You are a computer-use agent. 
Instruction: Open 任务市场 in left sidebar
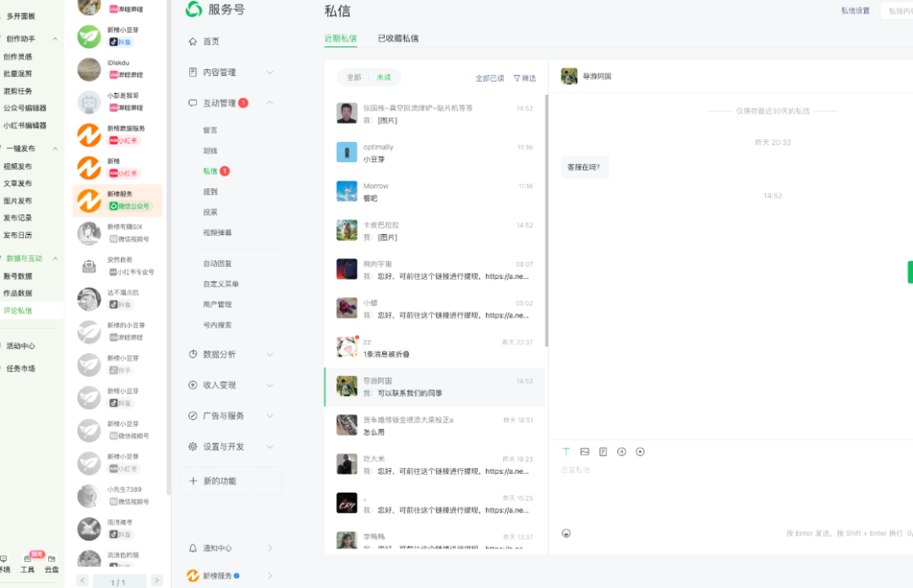21,368
